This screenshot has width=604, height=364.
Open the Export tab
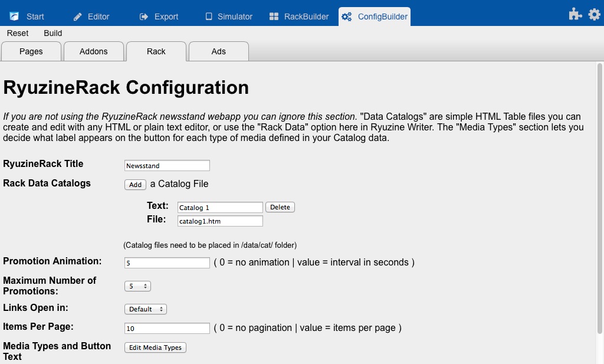point(159,17)
